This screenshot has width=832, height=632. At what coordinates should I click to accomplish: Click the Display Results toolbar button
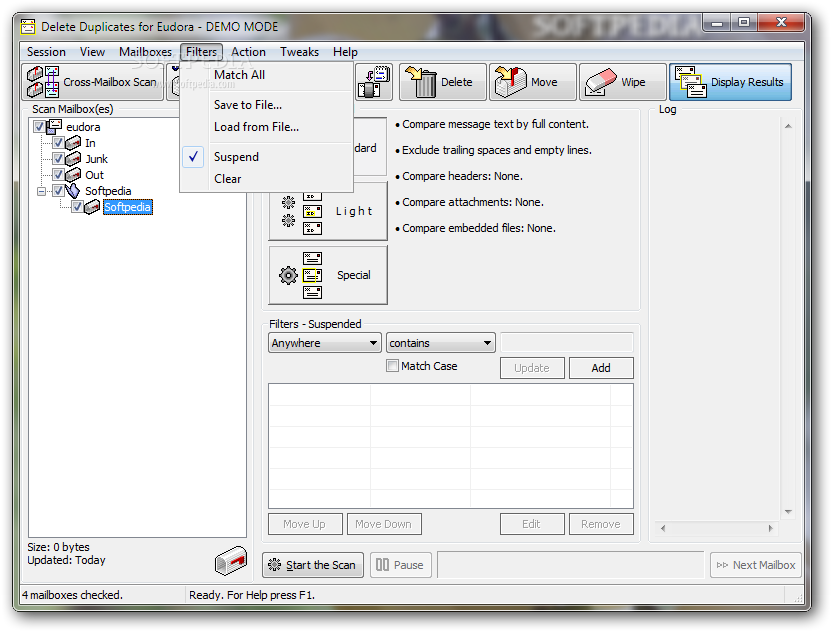click(730, 82)
